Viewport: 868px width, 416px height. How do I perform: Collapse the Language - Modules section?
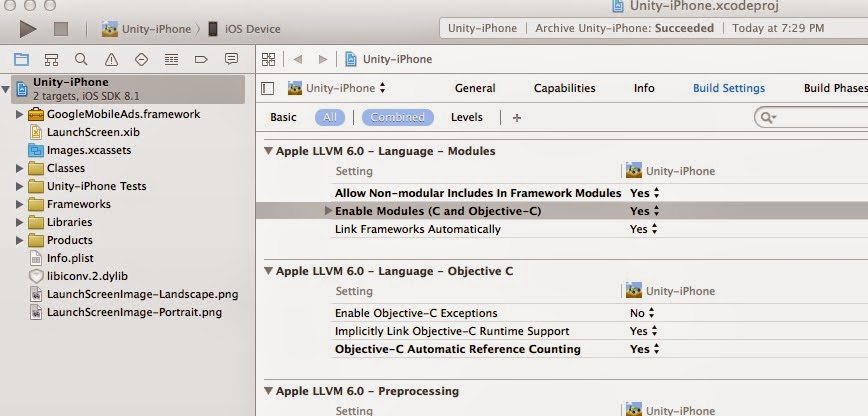tap(268, 151)
